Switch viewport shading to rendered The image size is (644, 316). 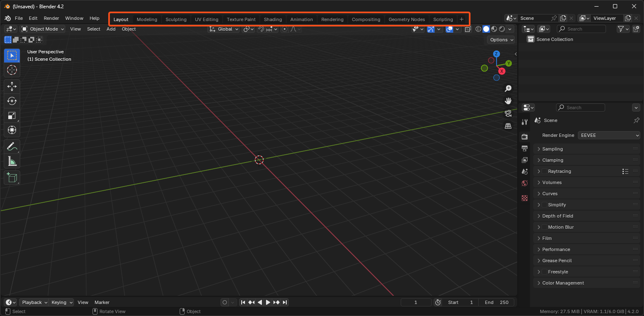502,29
